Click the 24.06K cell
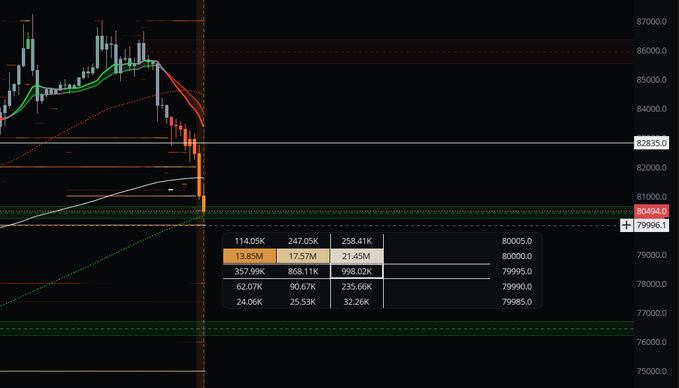Image resolution: width=679 pixels, height=388 pixels. (x=249, y=302)
